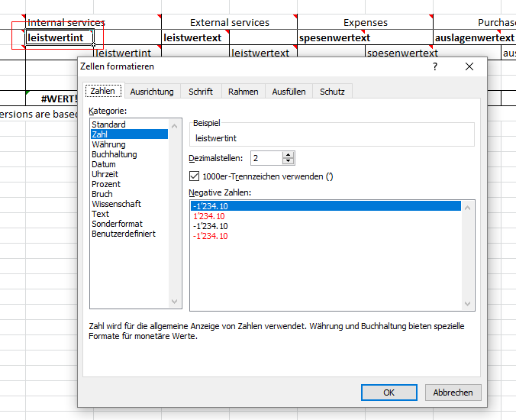Switch to the Ausrichtung tab
The width and height of the screenshot is (516, 420).
pos(151,92)
